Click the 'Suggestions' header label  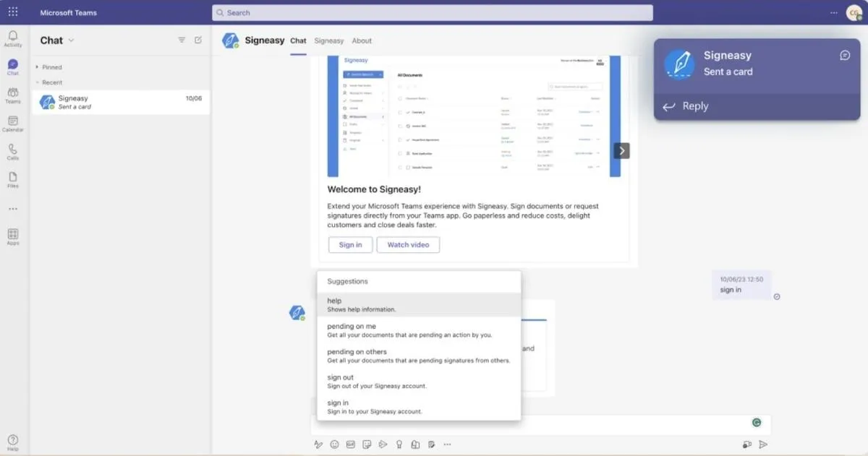click(347, 281)
